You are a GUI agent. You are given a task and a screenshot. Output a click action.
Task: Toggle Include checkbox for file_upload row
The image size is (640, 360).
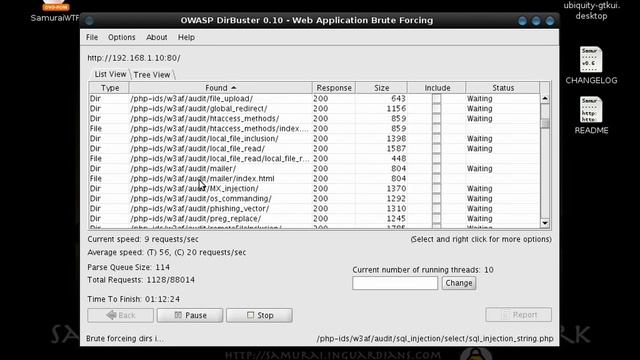(x=437, y=99)
